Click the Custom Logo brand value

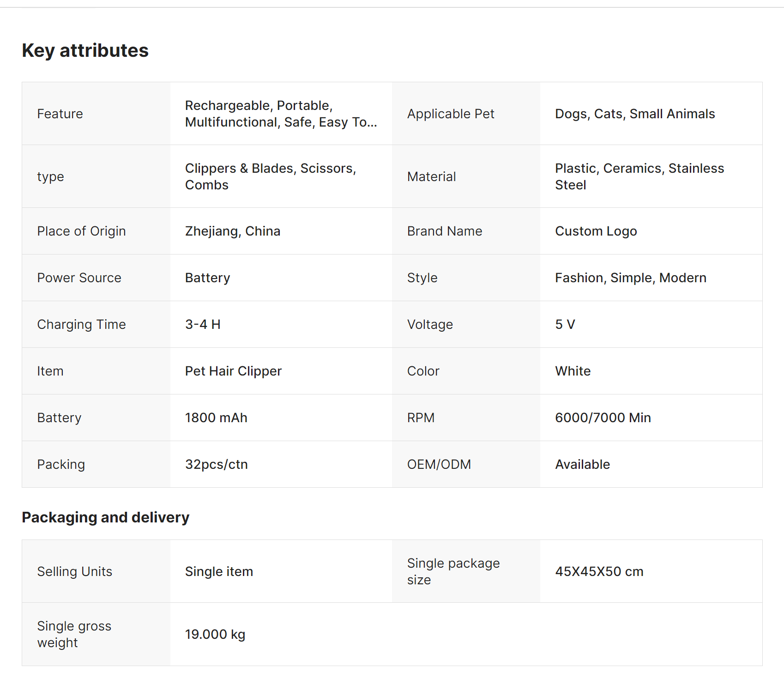coord(596,231)
